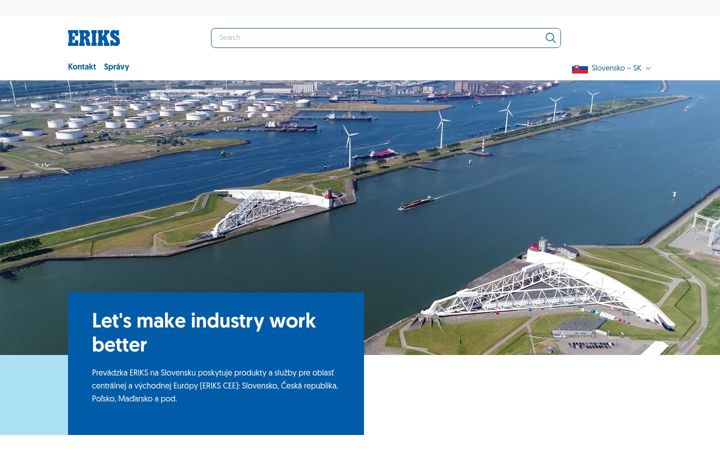Click the gray bar above the header

(x=360, y=8)
